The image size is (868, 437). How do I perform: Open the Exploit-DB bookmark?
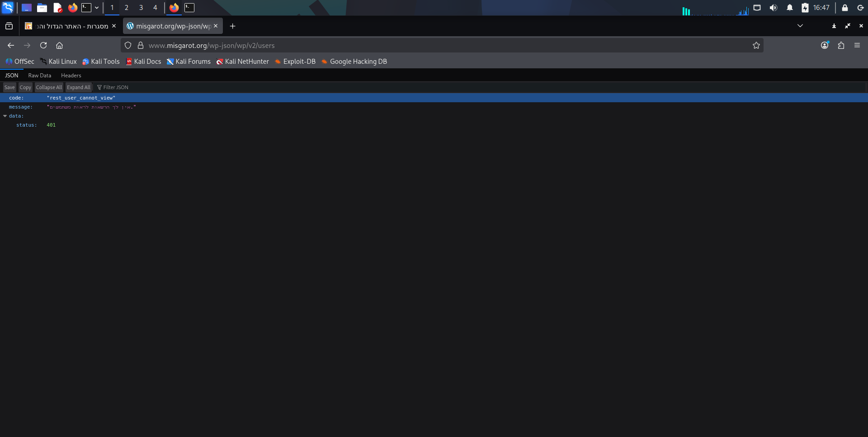(x=295, y=62)
